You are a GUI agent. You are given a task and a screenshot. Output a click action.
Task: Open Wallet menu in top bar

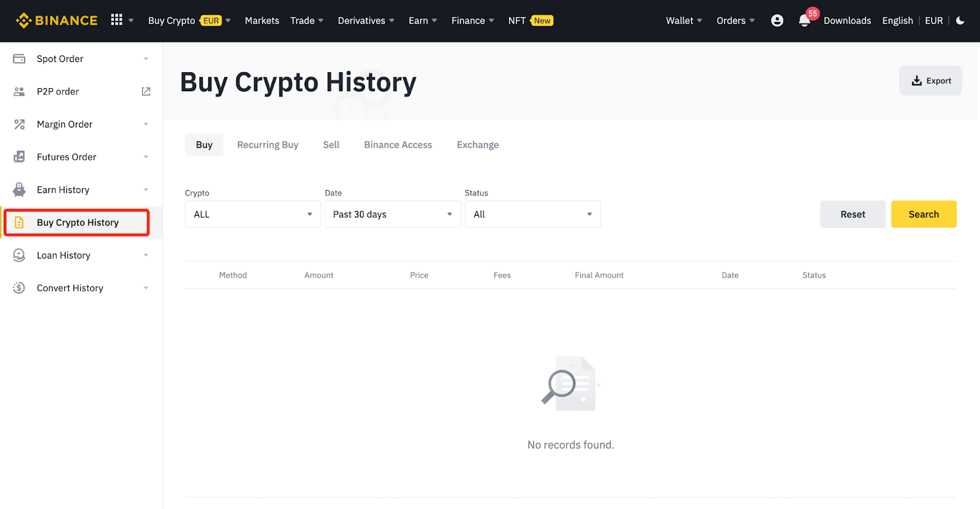[684, 20]
